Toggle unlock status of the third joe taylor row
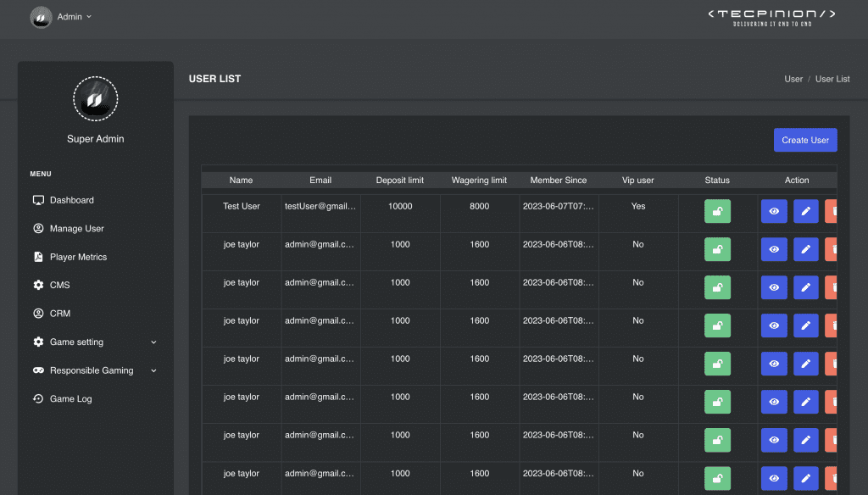The width and height of the screenshot is (868, 495). tap(717, 325)
